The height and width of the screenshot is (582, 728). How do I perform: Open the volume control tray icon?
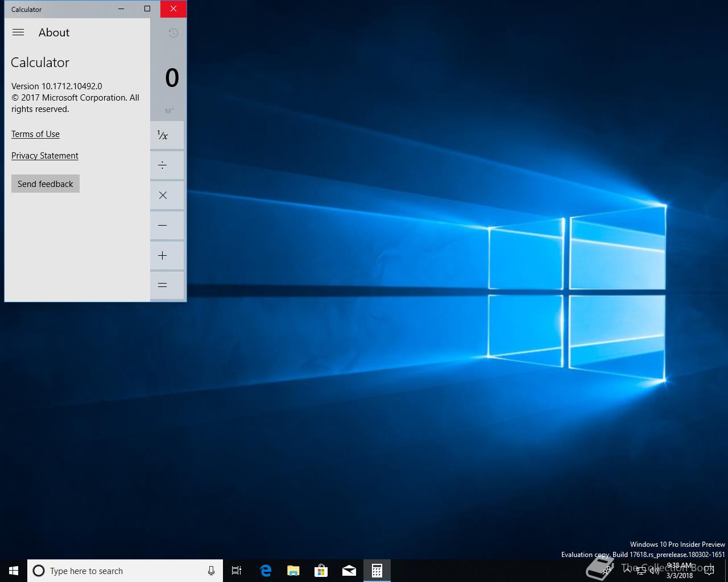tap(655, 571)
